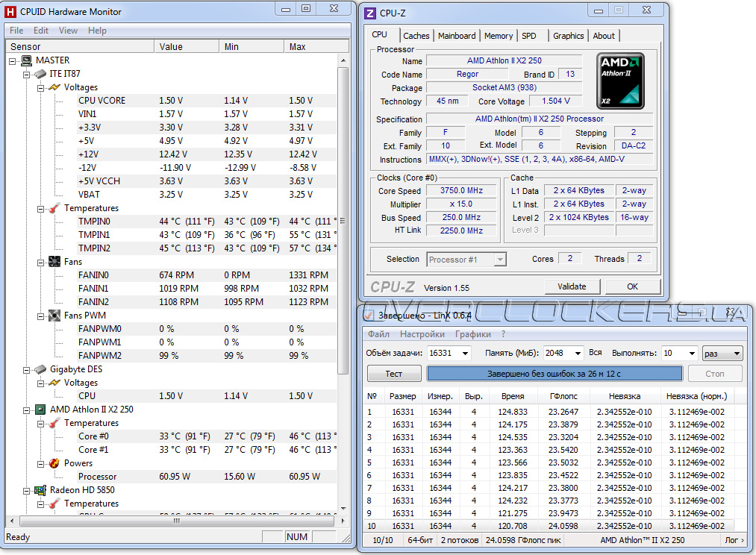Image resolution: width=756 pixels, height=555 pixels.
Task: Click the Gigabyte DES drive icon
Action: point(40,369)
